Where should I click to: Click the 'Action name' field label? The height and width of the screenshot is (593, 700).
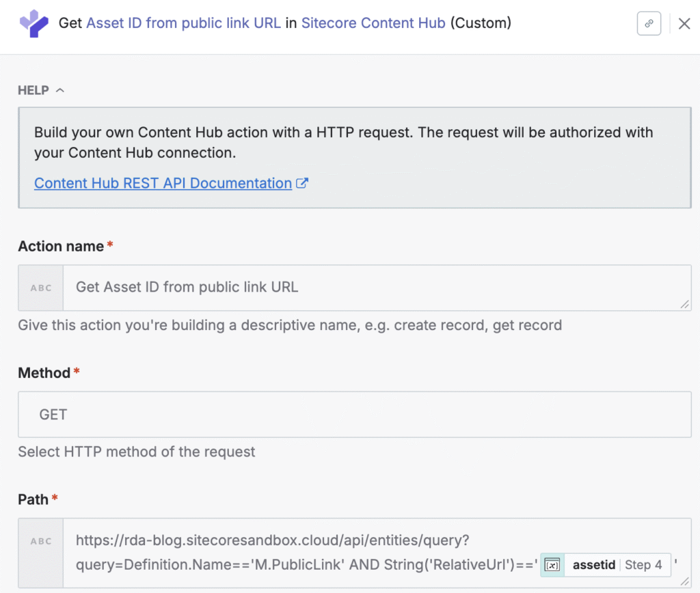click(61, 247)
